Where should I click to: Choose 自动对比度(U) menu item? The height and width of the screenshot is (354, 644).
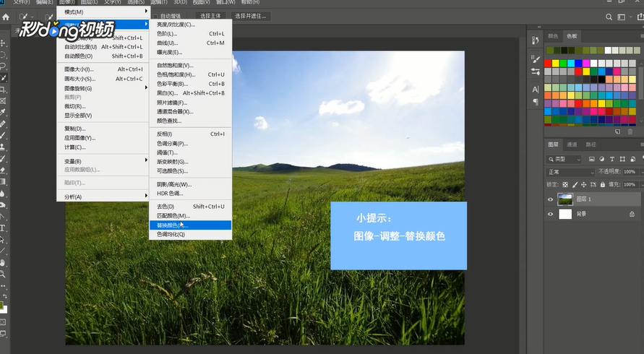[103, 47]
